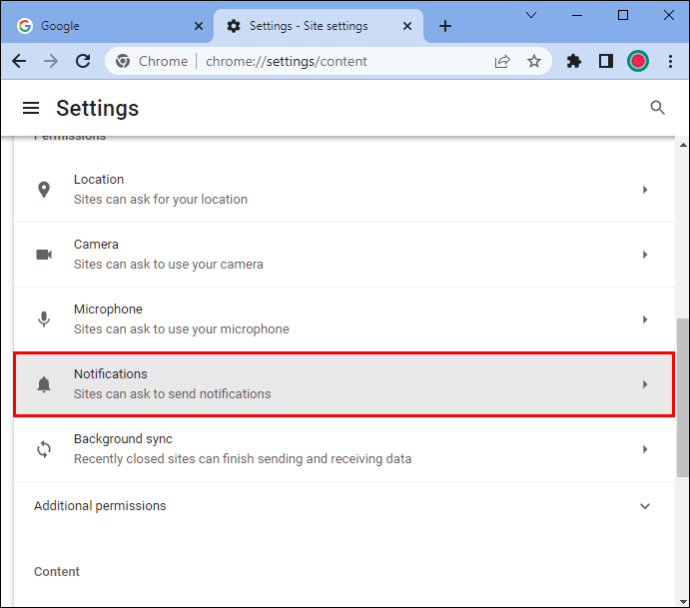This screenshot has width=690, height=608.
Task: Bookmark this page with the star
Action: pyautogui.click(x=534, y=61)
